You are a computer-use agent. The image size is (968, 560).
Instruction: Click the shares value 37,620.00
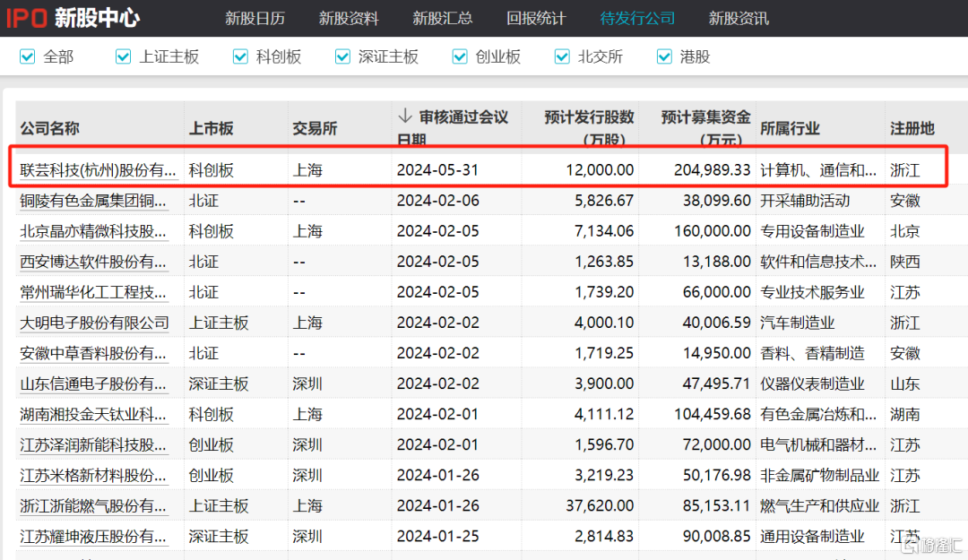pos(600,506)
